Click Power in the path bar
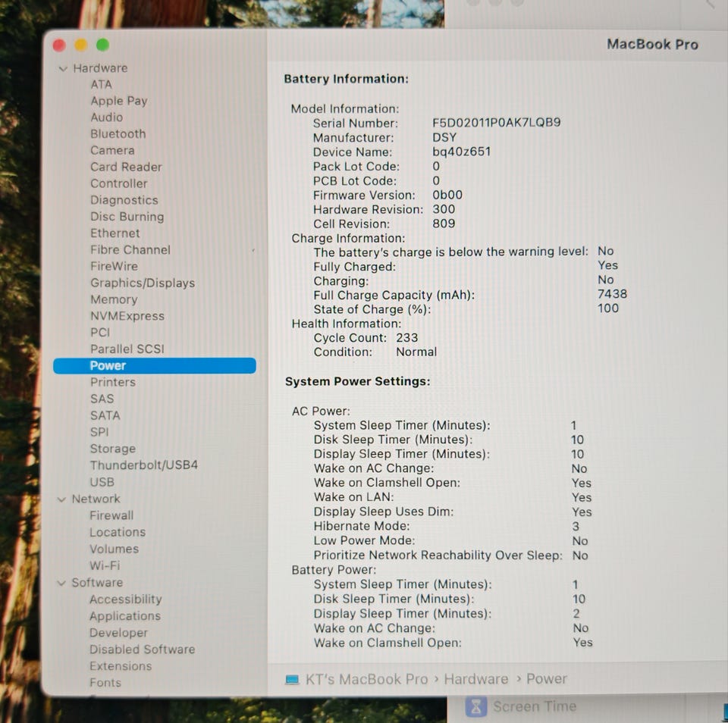 547,679
